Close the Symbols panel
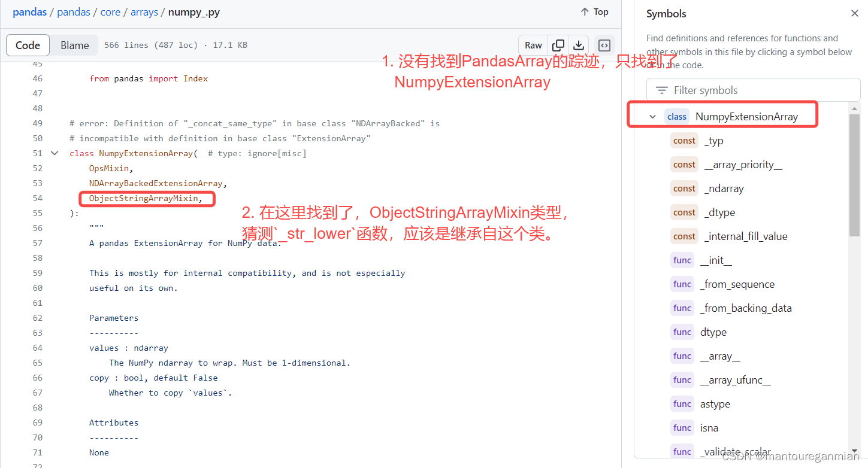The width and height of the screenshot is (868, 468). (855, 13)
